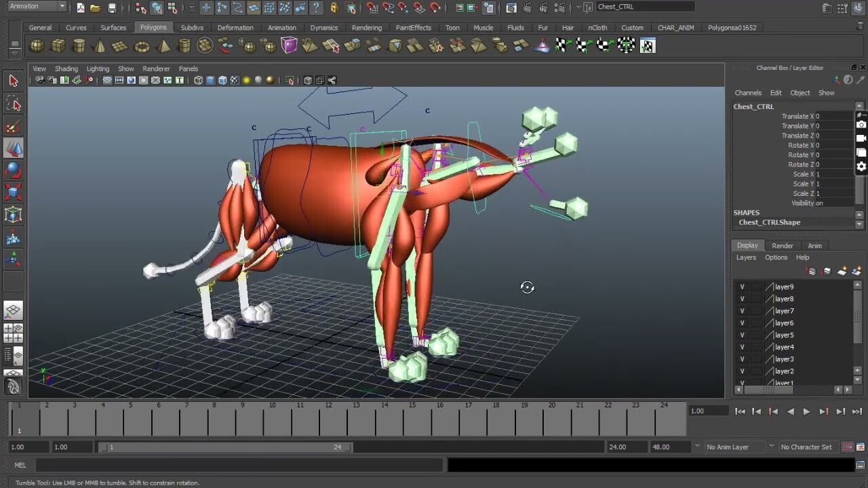Click the Polygon Cone icon on the shelf
Screen dimensions: 868x488
point(98,46)
